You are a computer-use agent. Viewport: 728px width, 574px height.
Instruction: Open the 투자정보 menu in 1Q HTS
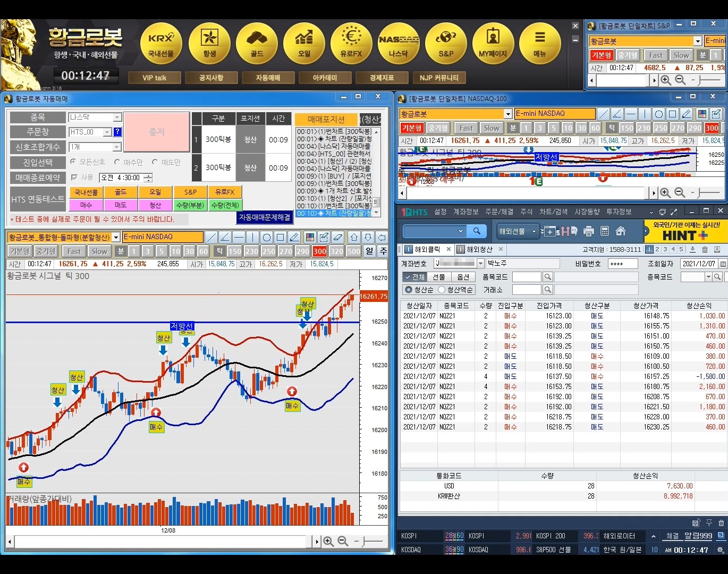(619, 212)
